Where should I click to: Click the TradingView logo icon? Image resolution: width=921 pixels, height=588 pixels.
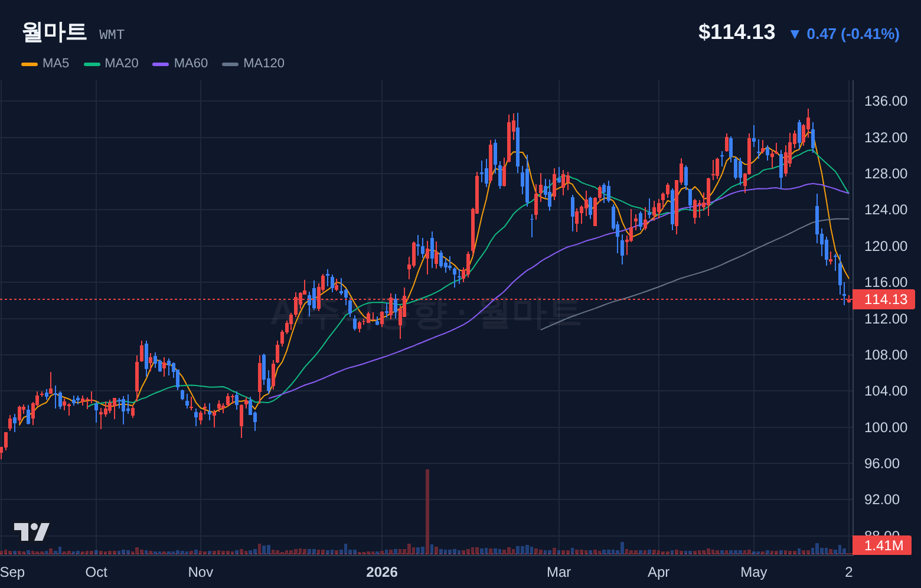point(32,532)
